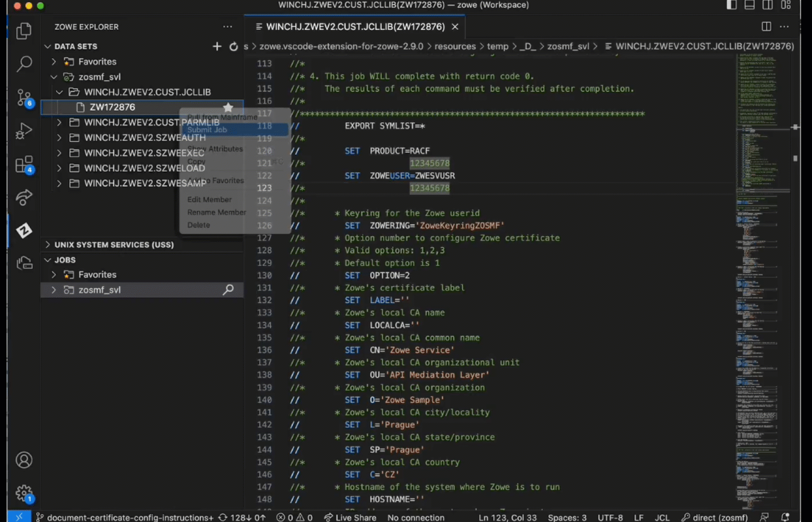Expand Favorites under JOBS

coord(54,274)
